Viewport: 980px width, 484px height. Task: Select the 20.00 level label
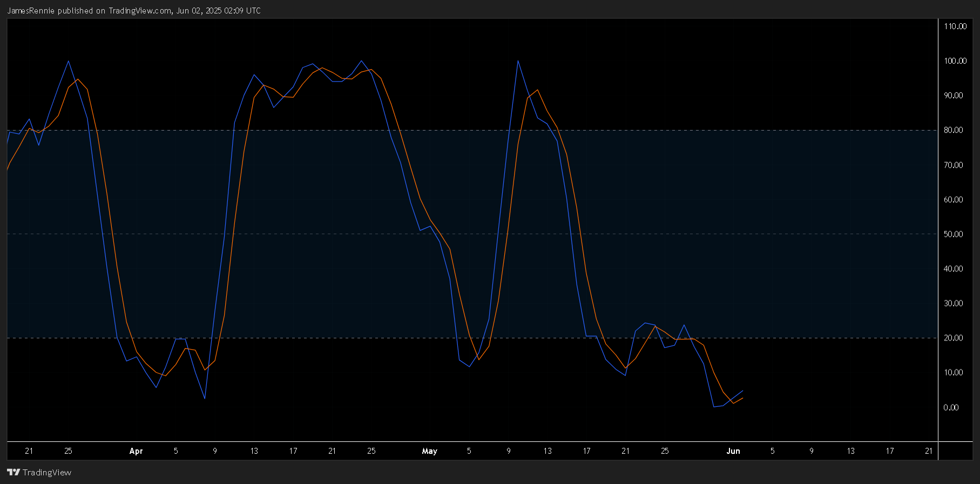954,338
